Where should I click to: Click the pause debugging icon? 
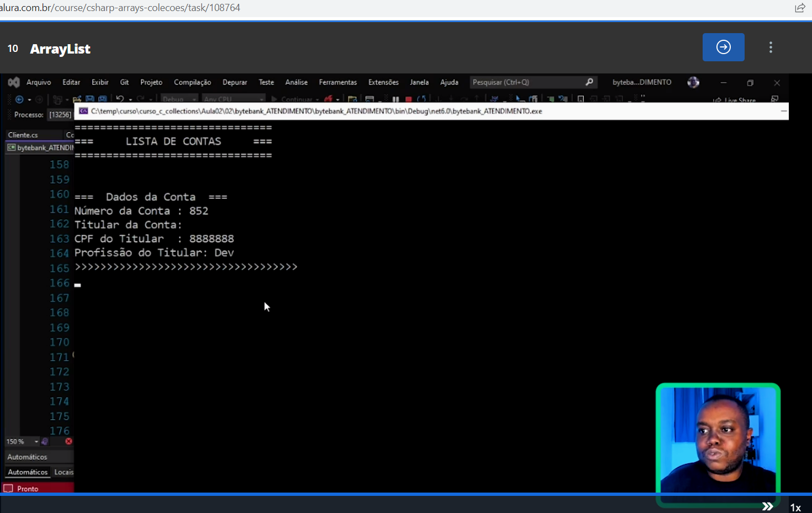396,99
